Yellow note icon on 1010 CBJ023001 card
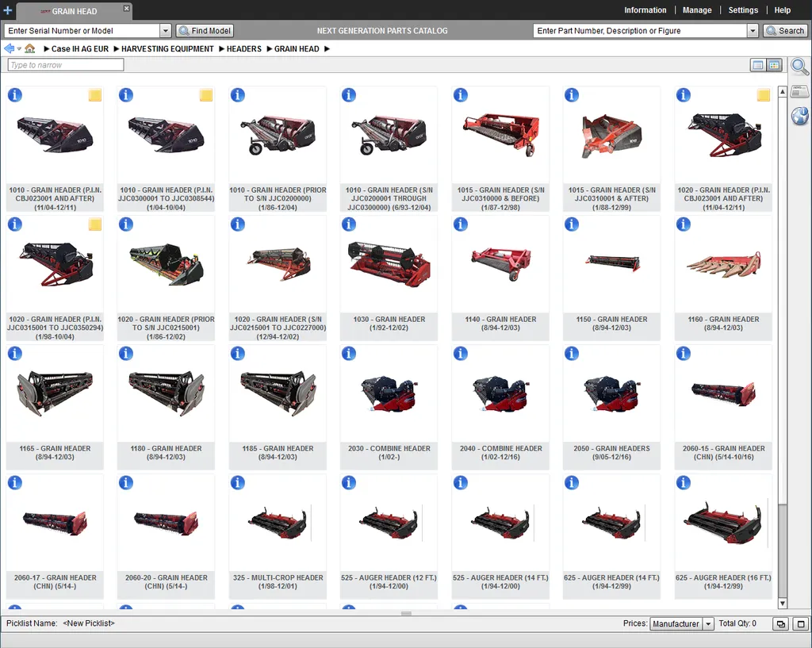Image resolution: width=812 pixels, height=648 pixels. pos(95,95)
